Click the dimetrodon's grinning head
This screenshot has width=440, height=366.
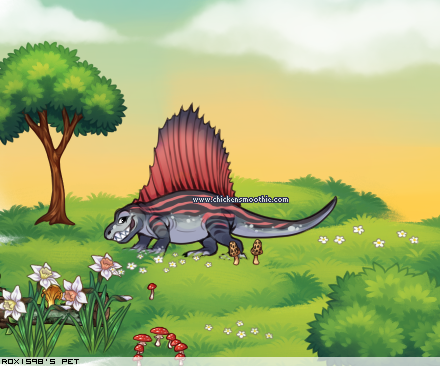point(122,224)
